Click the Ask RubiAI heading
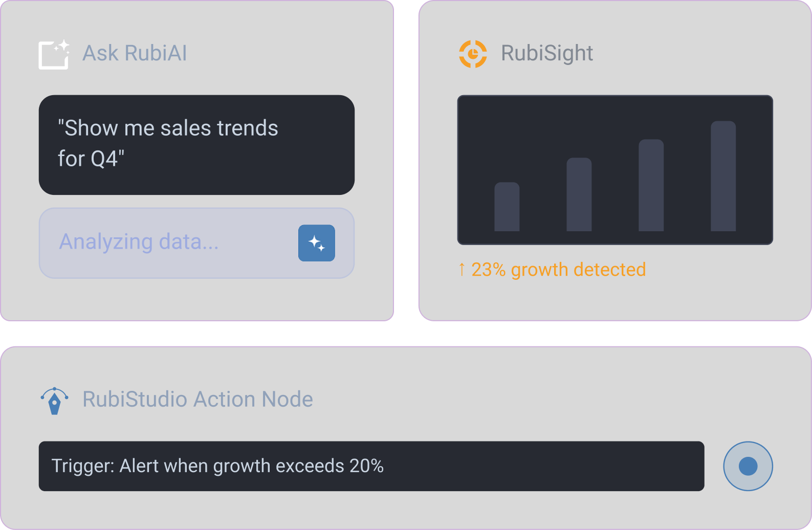 (x=135, y=53)
